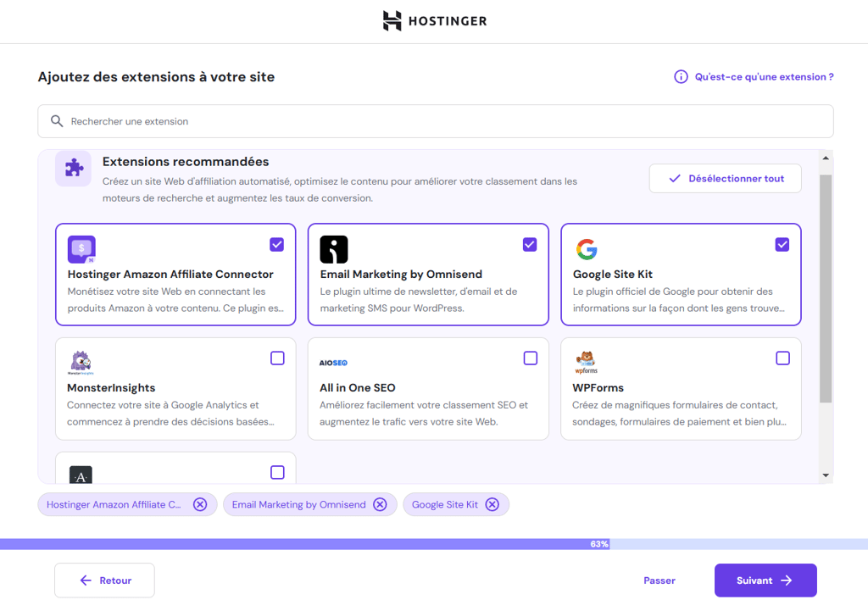Select the WPForms card title

pyautogui.click(x=598, y=388)
